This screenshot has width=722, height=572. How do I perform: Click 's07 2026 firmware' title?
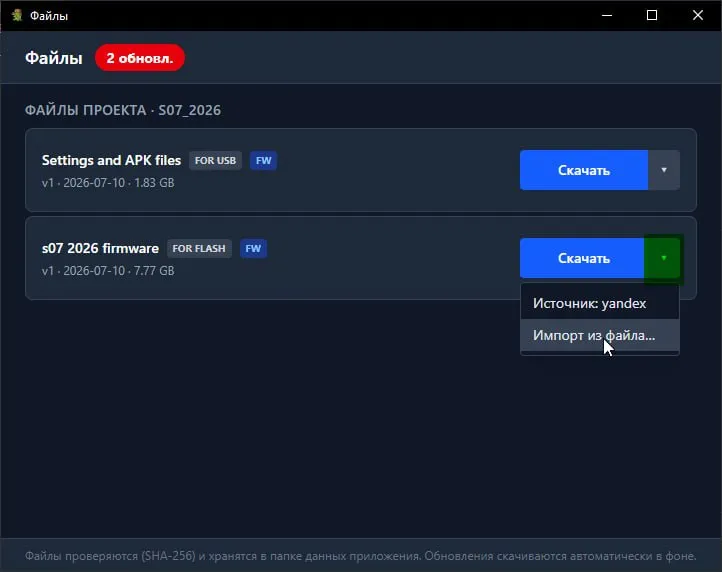tap(100, 248)
